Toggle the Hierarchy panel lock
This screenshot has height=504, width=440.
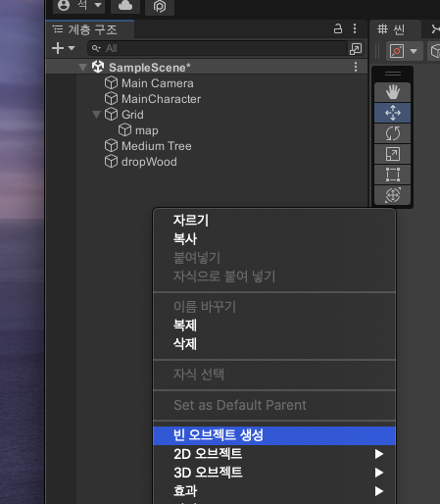tap(338, 28)
